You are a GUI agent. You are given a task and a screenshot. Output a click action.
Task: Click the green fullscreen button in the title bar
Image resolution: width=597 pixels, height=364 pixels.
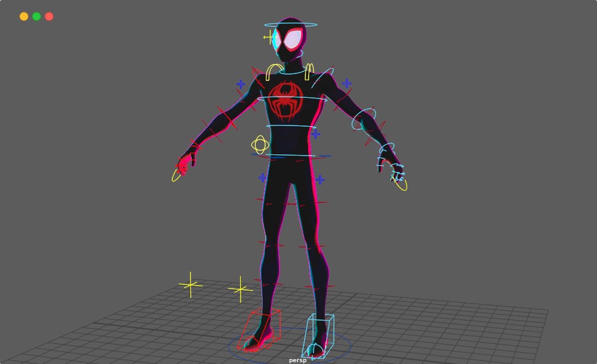pos(36,16)
